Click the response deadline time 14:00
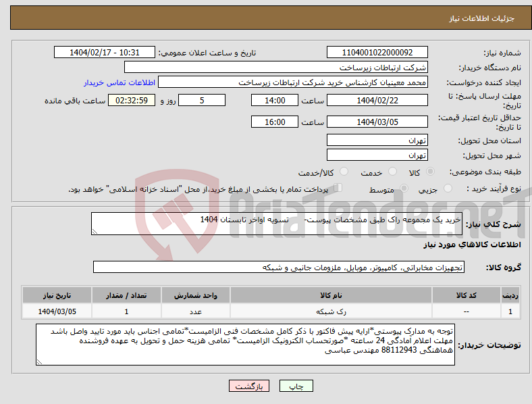 click(x=275, y=100)
